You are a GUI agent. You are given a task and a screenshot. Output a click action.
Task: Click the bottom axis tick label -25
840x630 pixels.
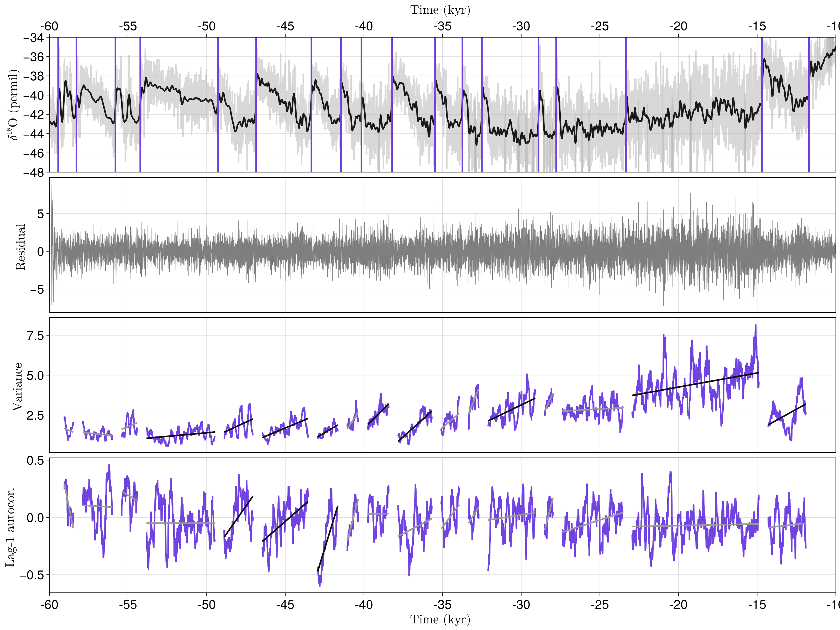pos(600,604)
